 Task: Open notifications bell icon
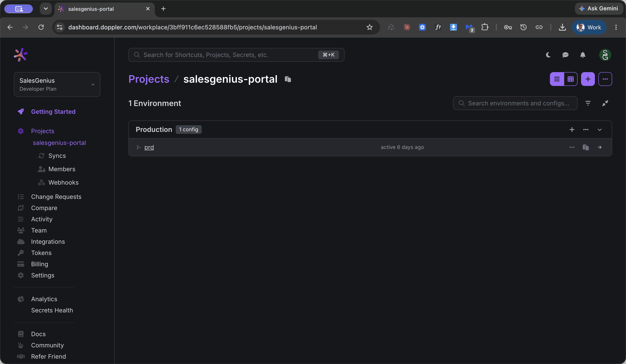click(583, 55)
